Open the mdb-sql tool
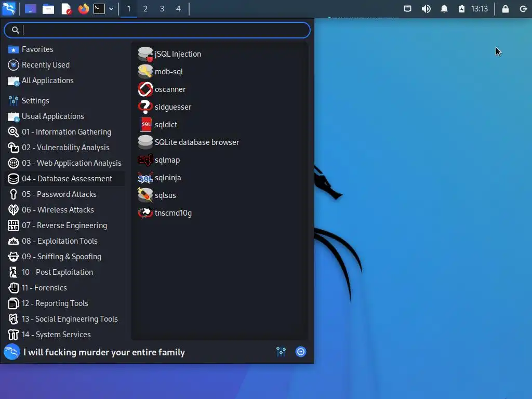Viewport: 532px width, 399px height. click(x=220, y=72)
